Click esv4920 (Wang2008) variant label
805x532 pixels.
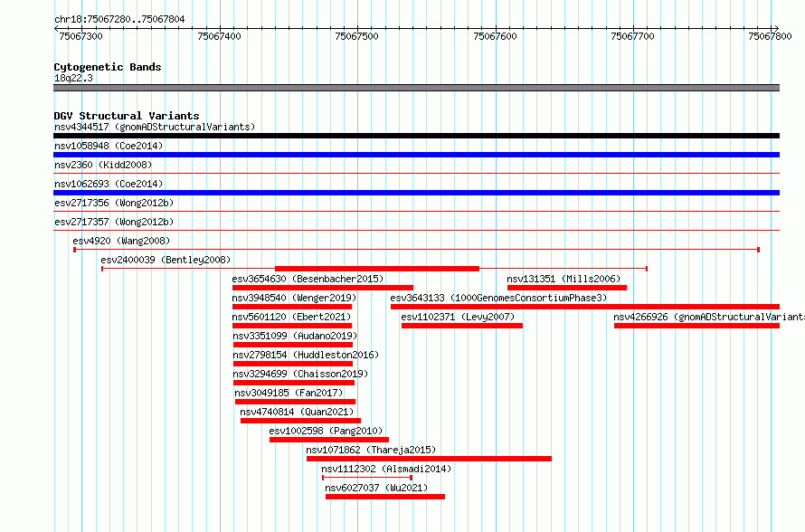tap(121, 241)
